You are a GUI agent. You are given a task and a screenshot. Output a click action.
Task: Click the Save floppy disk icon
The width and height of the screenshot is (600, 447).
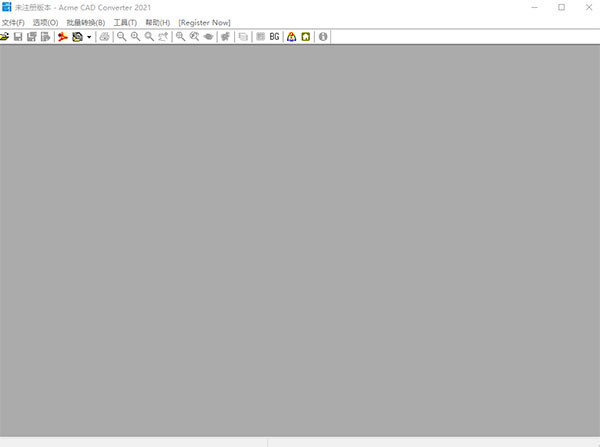click(18, 37)
